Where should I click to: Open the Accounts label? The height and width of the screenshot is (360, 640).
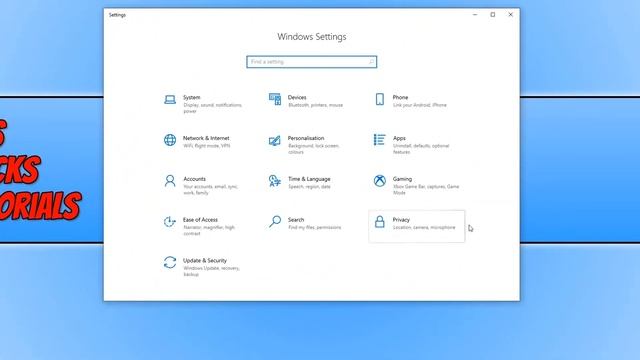click(194, 179)
